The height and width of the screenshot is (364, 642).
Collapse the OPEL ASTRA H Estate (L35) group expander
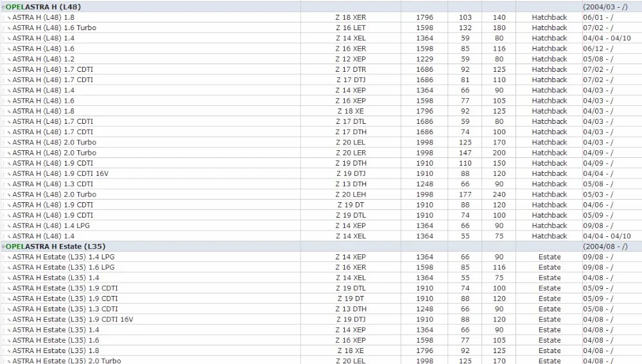pyautogui.click(x=3, y=247)
